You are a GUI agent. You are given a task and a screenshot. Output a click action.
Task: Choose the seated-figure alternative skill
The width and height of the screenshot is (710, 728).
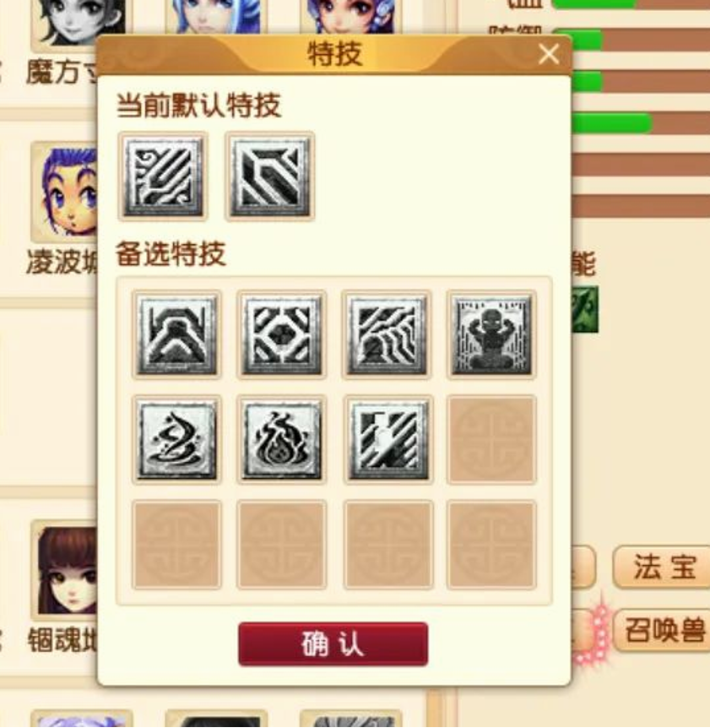[492, 334]
